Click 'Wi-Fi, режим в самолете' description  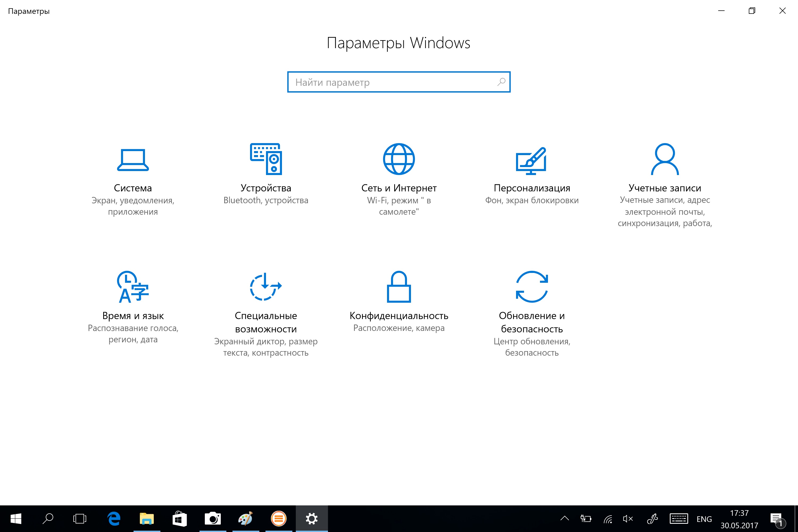point(399,206)
